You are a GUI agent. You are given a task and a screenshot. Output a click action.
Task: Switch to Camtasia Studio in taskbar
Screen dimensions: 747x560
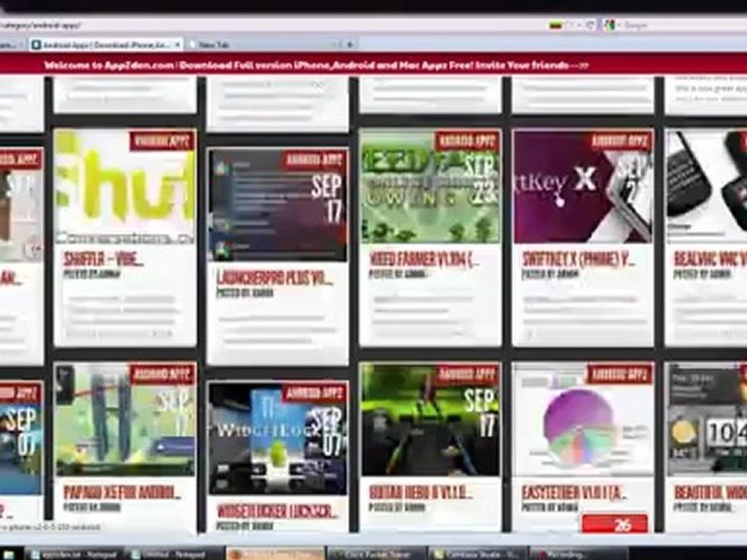pos(476,555)
